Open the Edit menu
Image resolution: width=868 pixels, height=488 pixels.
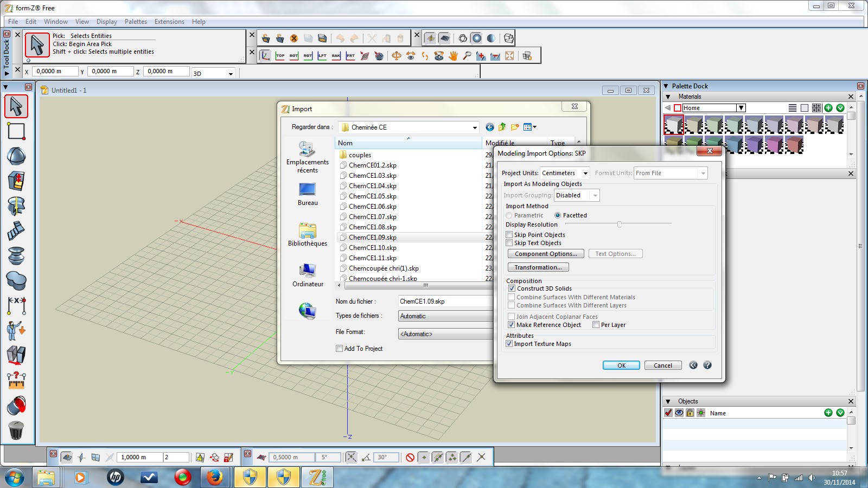[x=31, y=22]
